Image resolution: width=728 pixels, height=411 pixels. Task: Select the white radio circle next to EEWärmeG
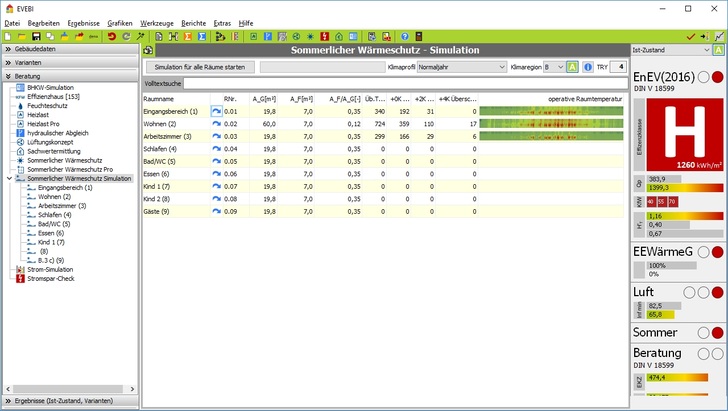703,252
